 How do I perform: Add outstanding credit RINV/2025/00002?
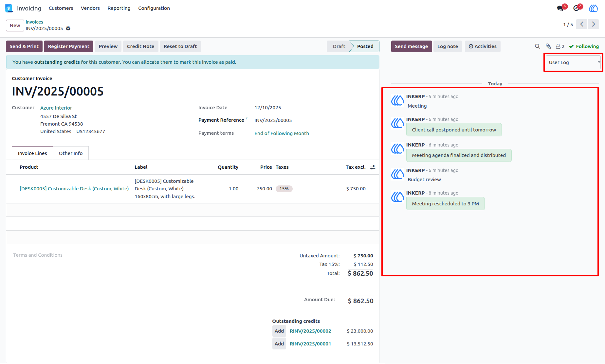click(279, 331)
